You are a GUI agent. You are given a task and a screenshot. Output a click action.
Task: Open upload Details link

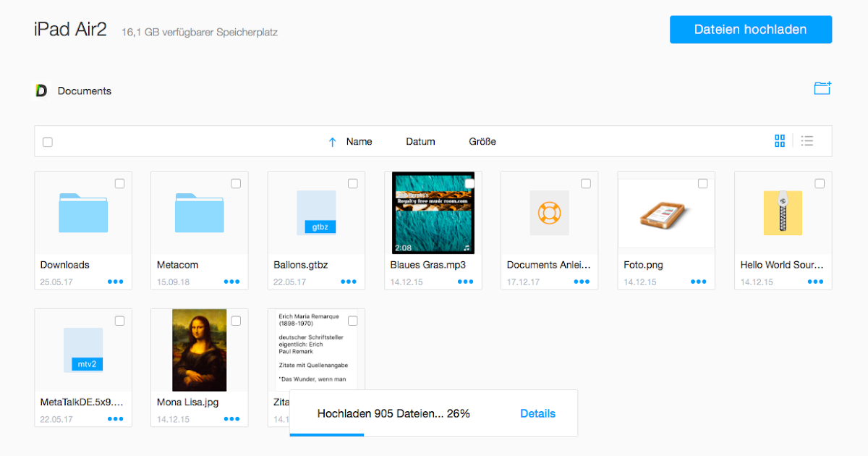pos(537,413)
